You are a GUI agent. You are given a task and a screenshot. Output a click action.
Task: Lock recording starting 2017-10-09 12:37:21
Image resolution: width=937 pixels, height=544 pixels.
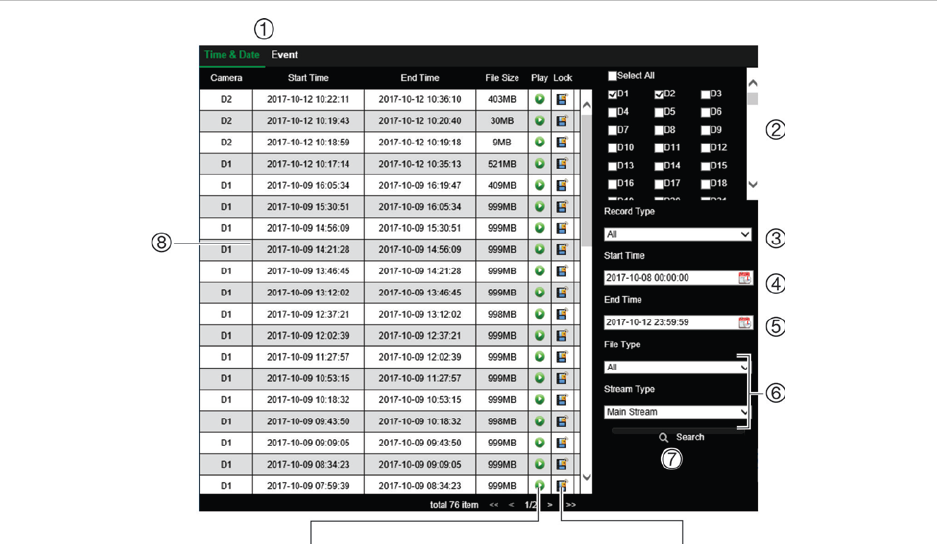click(562, 314)
